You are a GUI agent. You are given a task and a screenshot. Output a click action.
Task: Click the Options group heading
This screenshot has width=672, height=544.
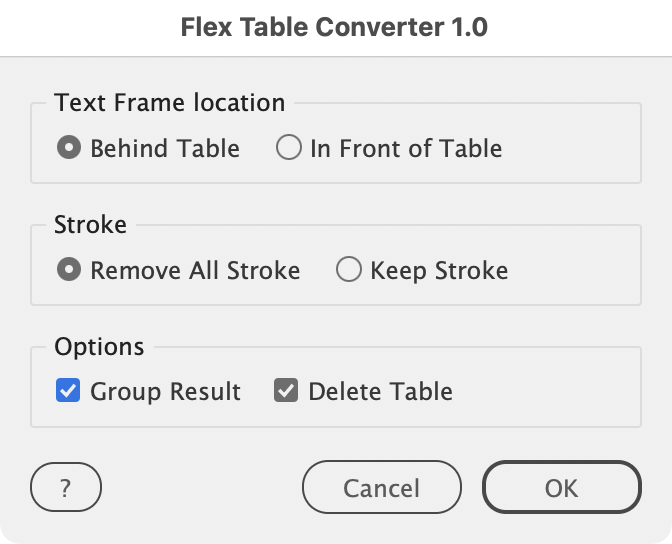coord(99,347)
